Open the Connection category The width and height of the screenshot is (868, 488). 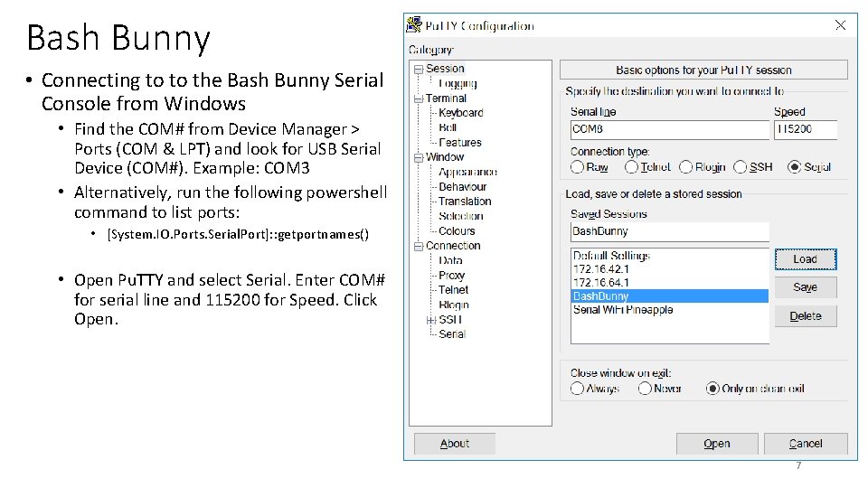[453, 246]
